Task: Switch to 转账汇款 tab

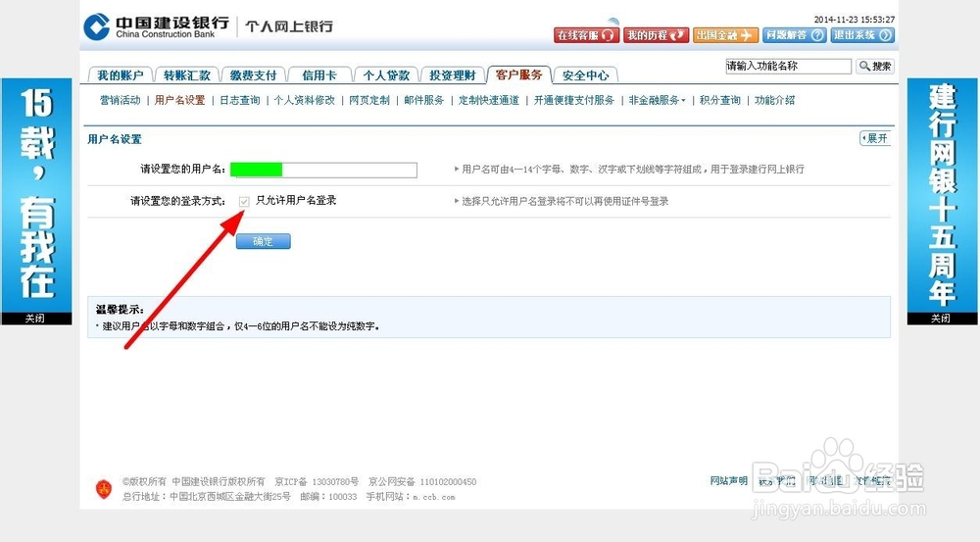Action: pyautogui.click(x=187, y=75)
